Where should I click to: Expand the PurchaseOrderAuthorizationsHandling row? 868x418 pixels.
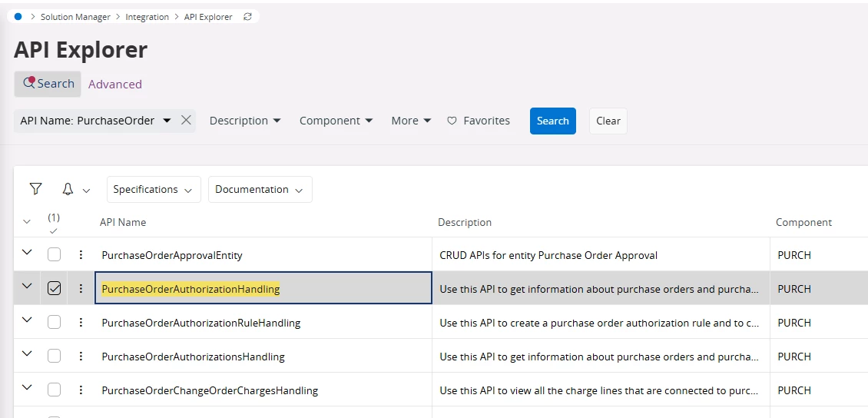tap(27, 353)
